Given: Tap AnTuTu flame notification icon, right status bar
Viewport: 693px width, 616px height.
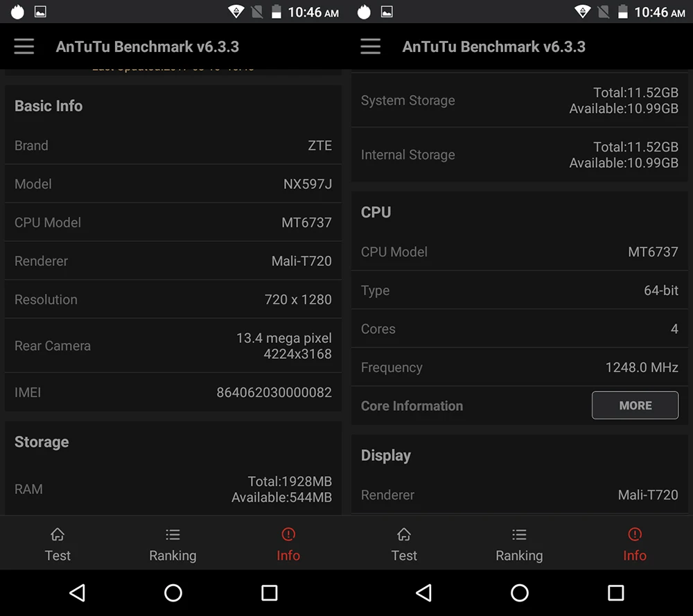Looking at the screenshot, I should point(364,12).
